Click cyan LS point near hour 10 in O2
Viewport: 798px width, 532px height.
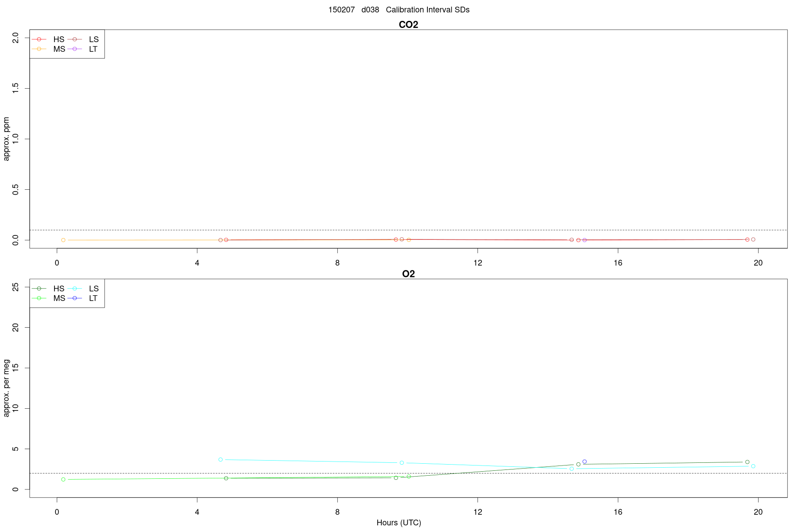[402, 462]
